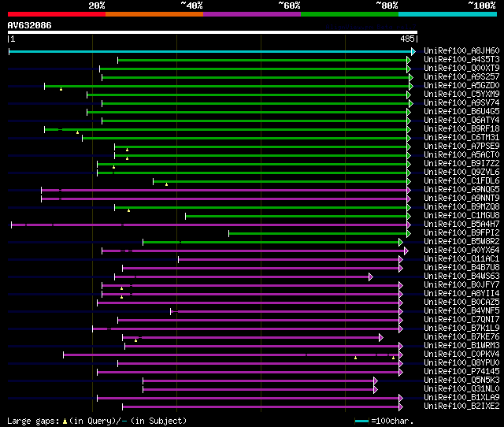
Task: Click the purple arrowhead on UniRef100_B7KE76 alignment
Action: 381,338
